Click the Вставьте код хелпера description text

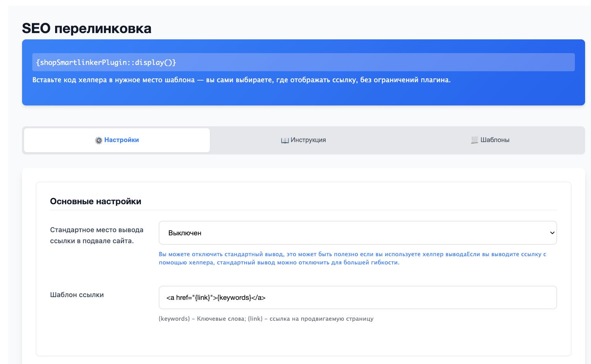tap(241, 80)
